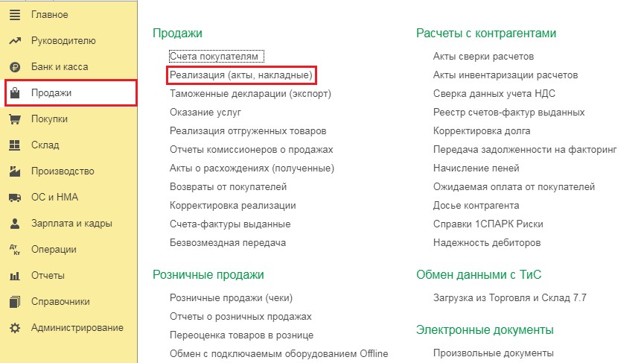This screenshot has height=363, width=644.
Task: Click the hamburger icon next to Главное
Action: (15, 15)
